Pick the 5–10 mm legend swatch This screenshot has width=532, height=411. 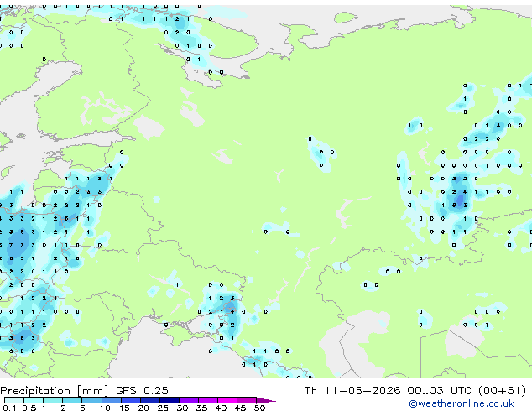(91, 400)
